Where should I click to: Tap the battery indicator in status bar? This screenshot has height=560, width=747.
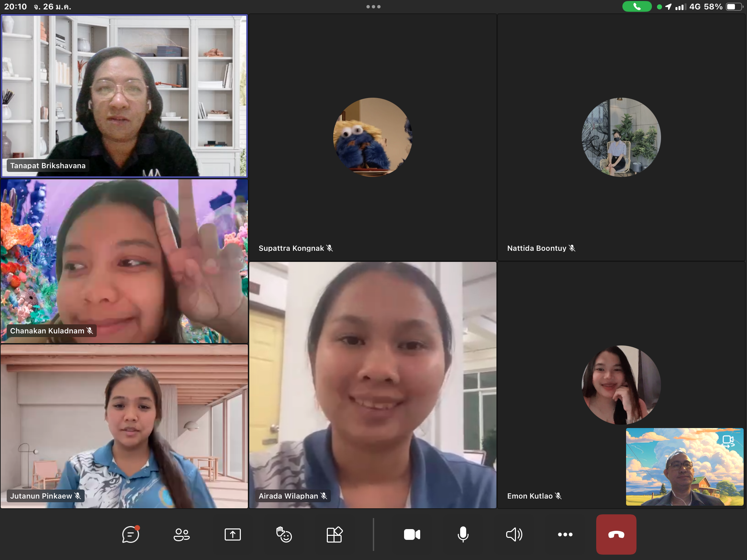coord(734,6)
